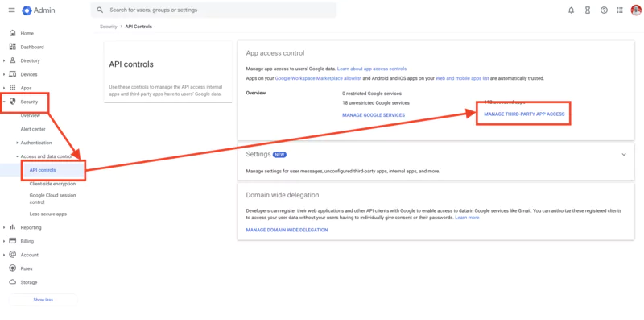Click the Dashboard icon in sidebar

click(12, 47)
